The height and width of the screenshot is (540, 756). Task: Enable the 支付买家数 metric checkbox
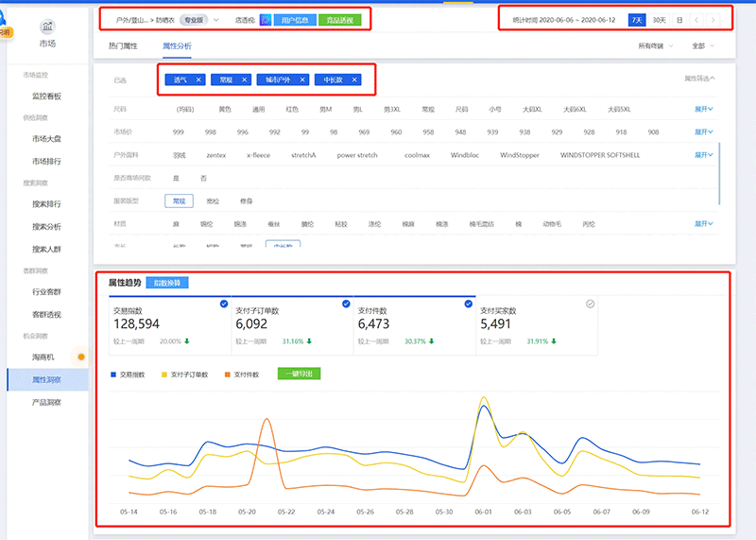(x=590, y=304)
